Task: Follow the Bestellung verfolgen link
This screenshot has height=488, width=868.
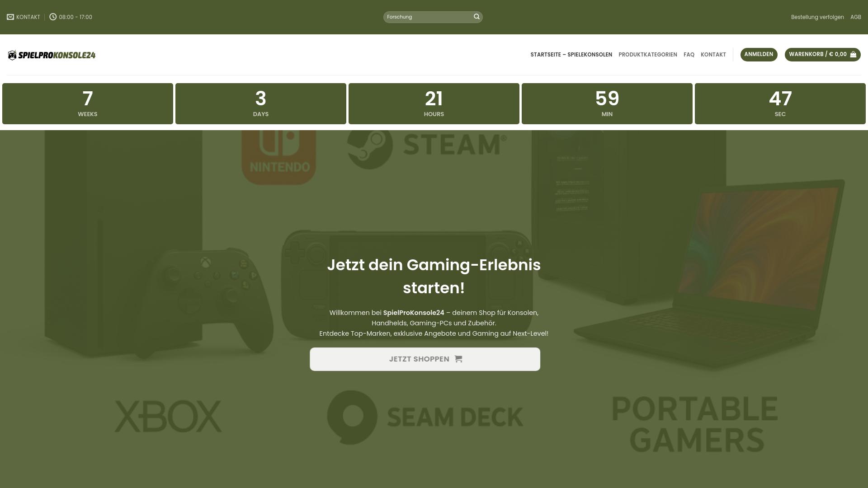Action: pyautogui.click(x=817, y=17)
